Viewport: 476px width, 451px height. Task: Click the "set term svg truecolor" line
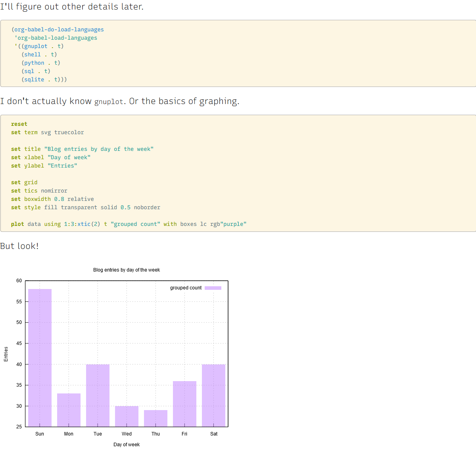coord(48,132)
